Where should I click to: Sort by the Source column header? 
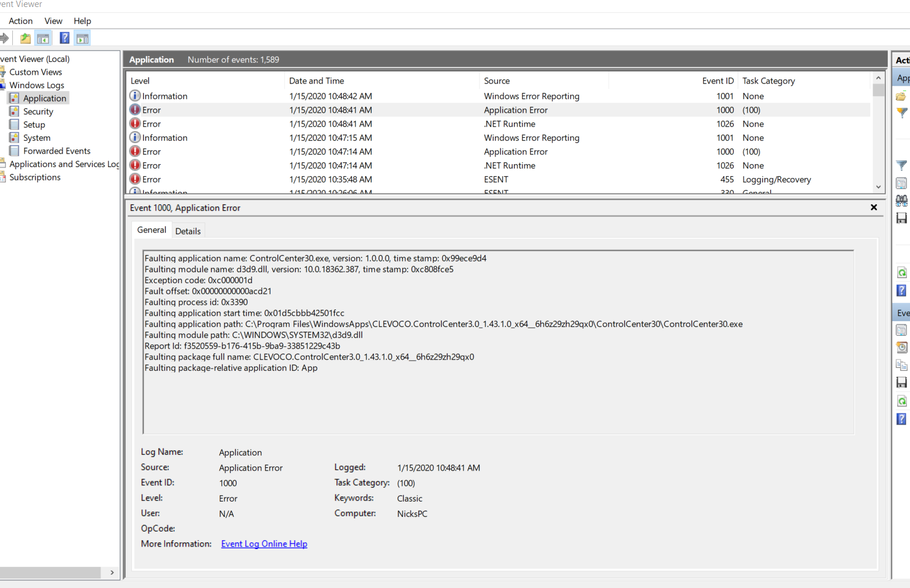(x=544, y=81)
